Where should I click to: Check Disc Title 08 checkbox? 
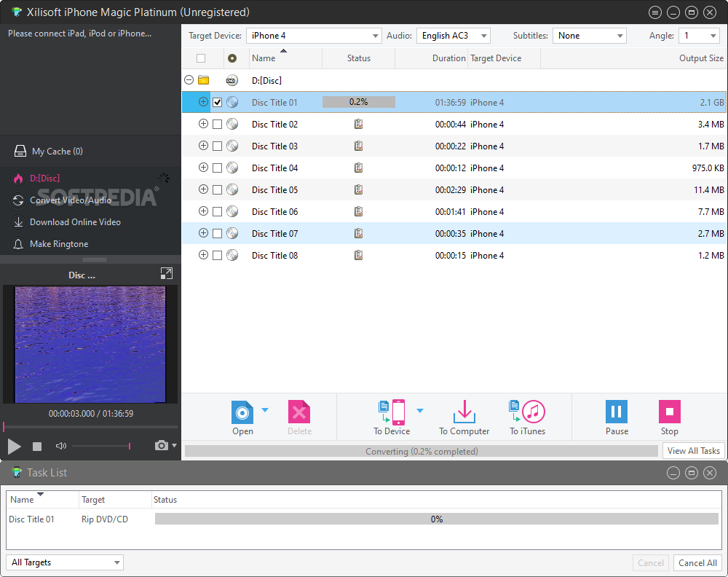coord(217,255)
